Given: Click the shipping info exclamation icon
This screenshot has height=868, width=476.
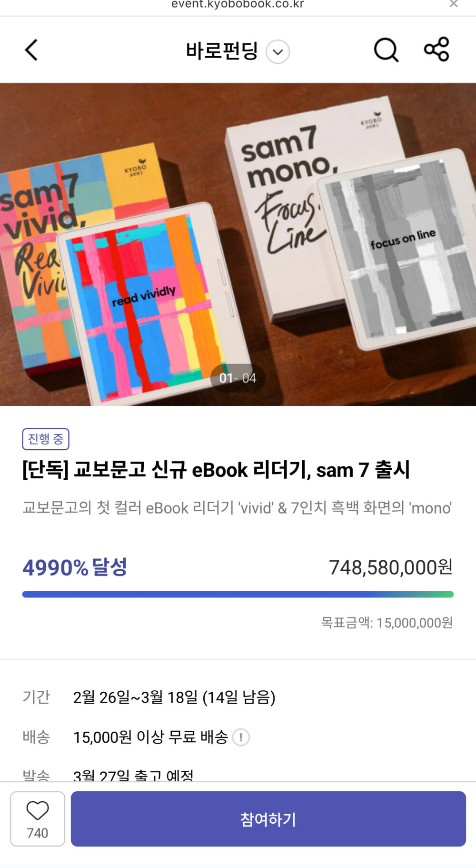Looking at the screenshot, I should tap(241, 737).
